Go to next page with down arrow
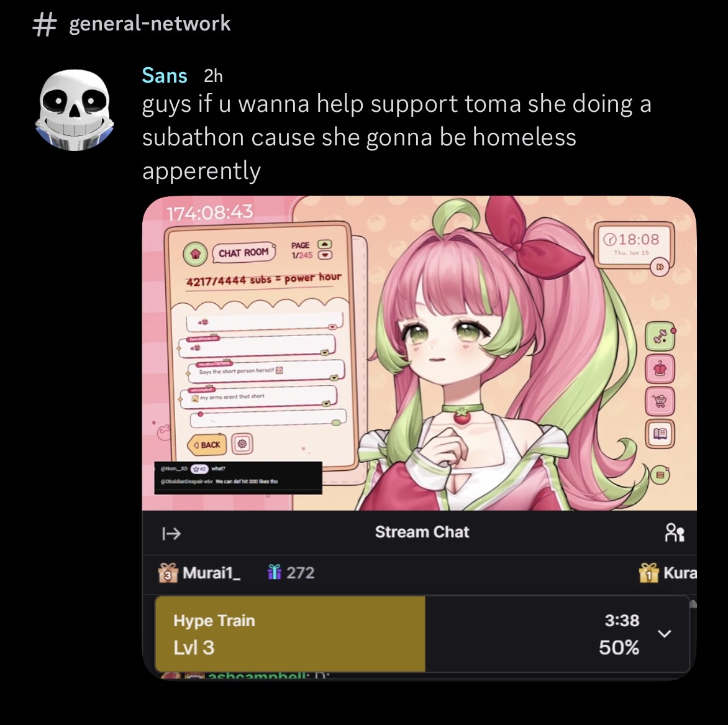728x725 pixels. [x=324, y=255]
